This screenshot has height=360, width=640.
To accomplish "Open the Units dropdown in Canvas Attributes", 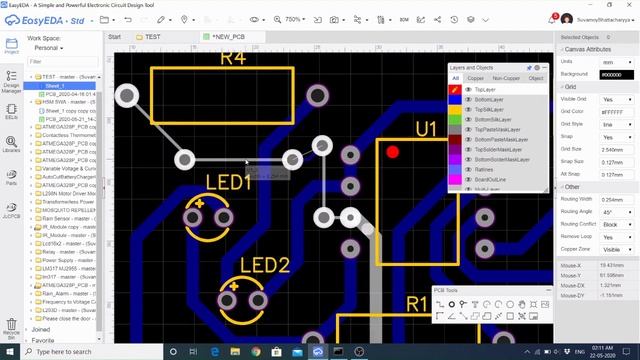I will 617,62.
